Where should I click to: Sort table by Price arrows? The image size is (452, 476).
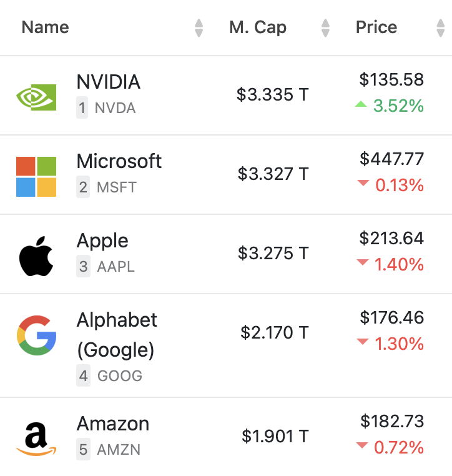point(441,28)
